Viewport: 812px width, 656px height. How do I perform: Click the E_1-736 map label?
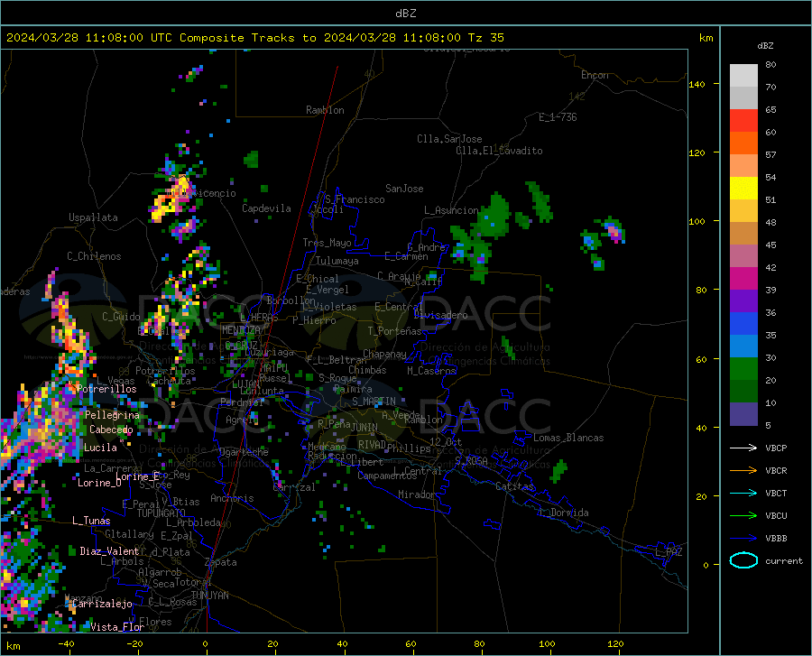558,117
